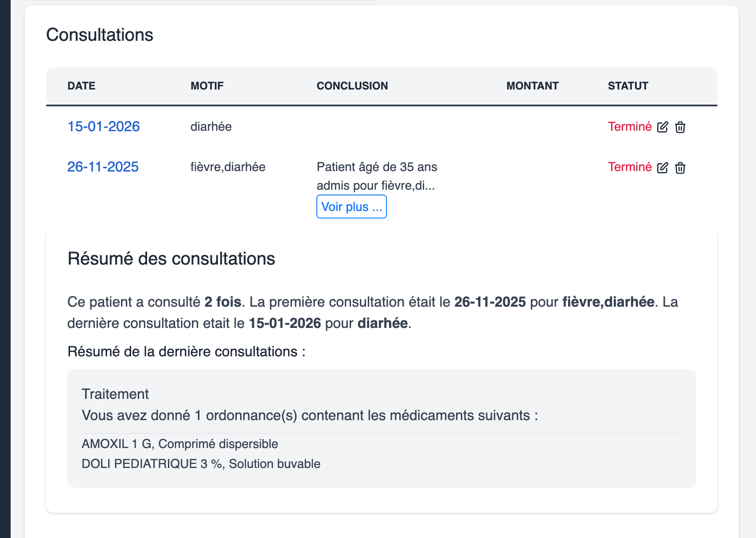
Task: Select the AMOXIL 1 G medication entry
Action: tap(179, 444)
